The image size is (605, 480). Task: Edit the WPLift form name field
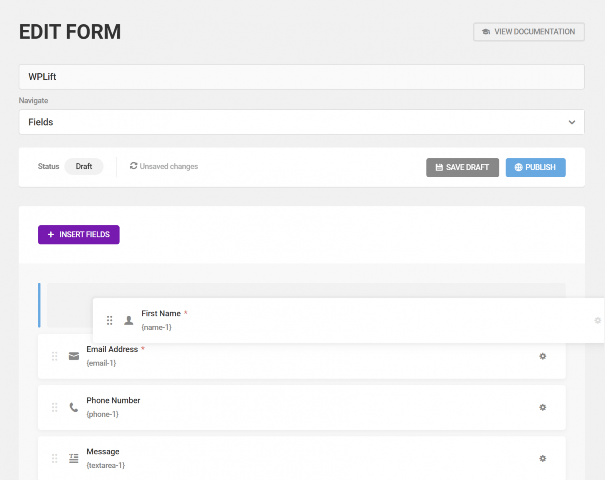302,77
